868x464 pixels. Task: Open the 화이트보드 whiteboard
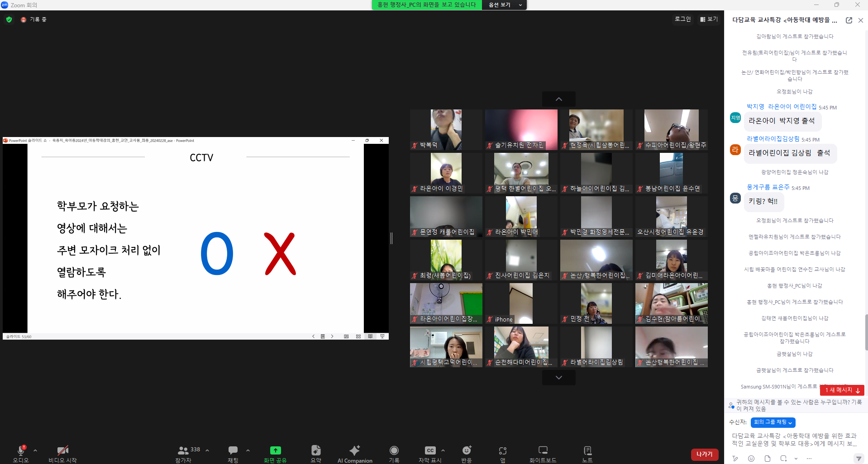point(543,453)
